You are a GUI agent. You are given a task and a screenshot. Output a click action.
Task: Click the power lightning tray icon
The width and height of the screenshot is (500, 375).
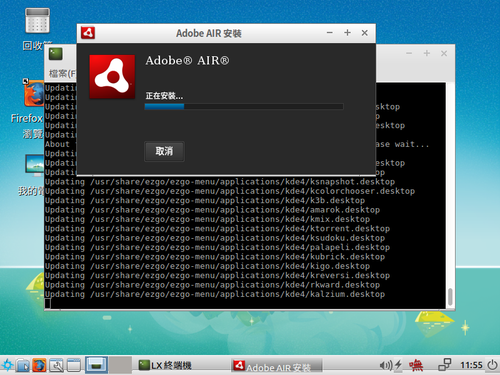point(398,365)
